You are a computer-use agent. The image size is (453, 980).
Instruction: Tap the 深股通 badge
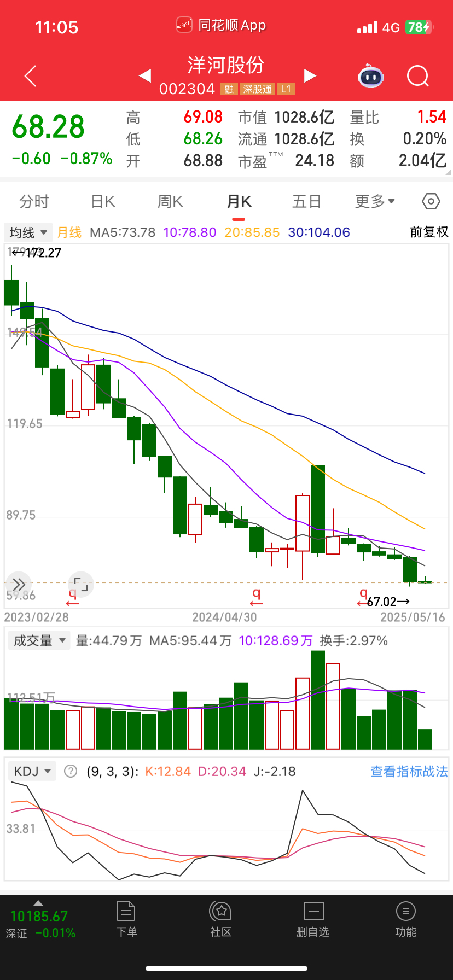[258, 89]
